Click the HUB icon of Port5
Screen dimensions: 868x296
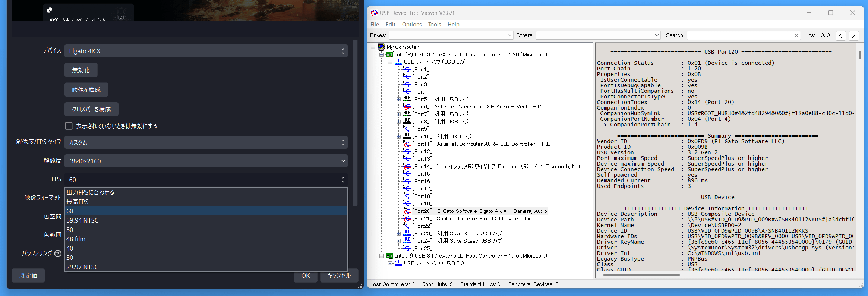coord(407,99)
